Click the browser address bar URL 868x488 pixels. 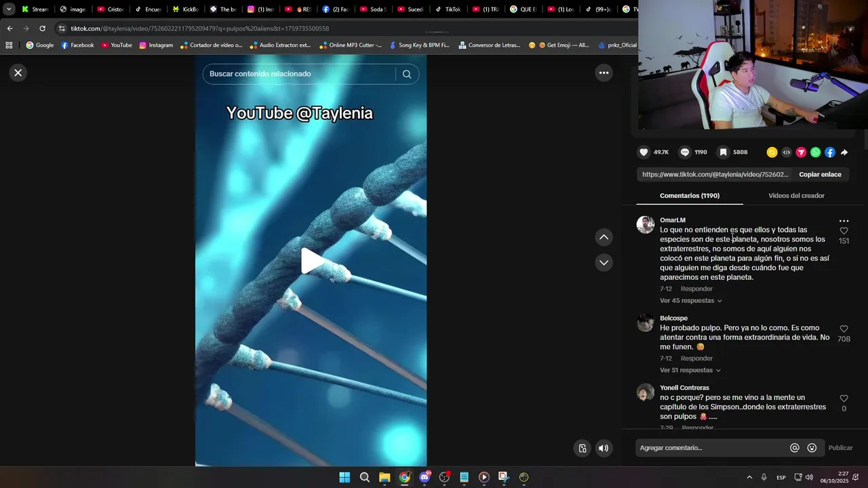click(200, 28)
